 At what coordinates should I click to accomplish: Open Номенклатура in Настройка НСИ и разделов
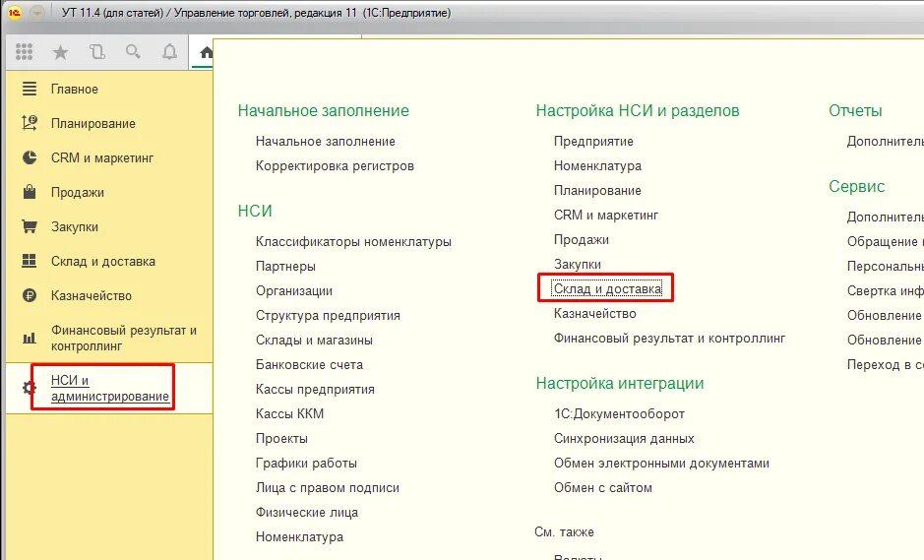597,166
